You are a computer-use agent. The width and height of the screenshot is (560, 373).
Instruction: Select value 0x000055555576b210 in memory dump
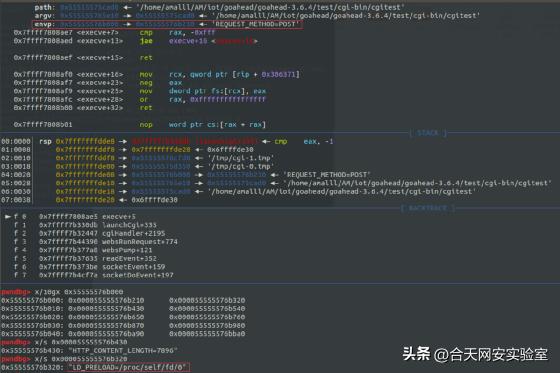point(106,300)
